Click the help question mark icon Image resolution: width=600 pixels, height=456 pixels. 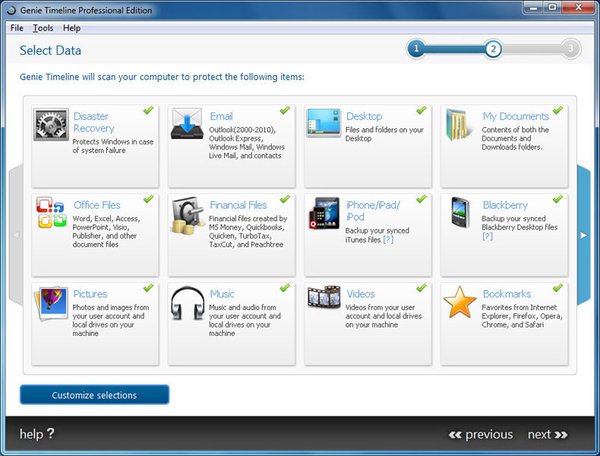coord(51,433)
